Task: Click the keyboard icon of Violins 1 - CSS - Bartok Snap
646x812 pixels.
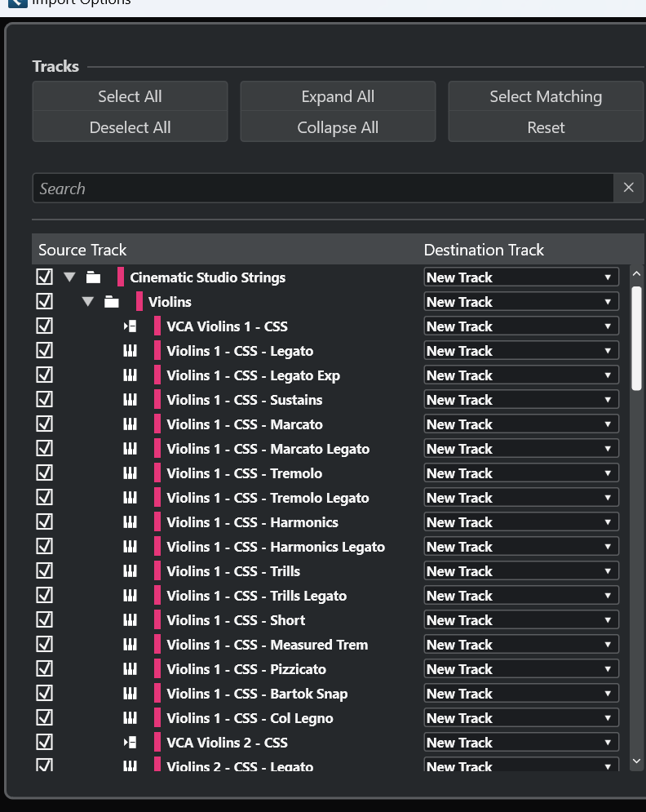Action: 130,694
